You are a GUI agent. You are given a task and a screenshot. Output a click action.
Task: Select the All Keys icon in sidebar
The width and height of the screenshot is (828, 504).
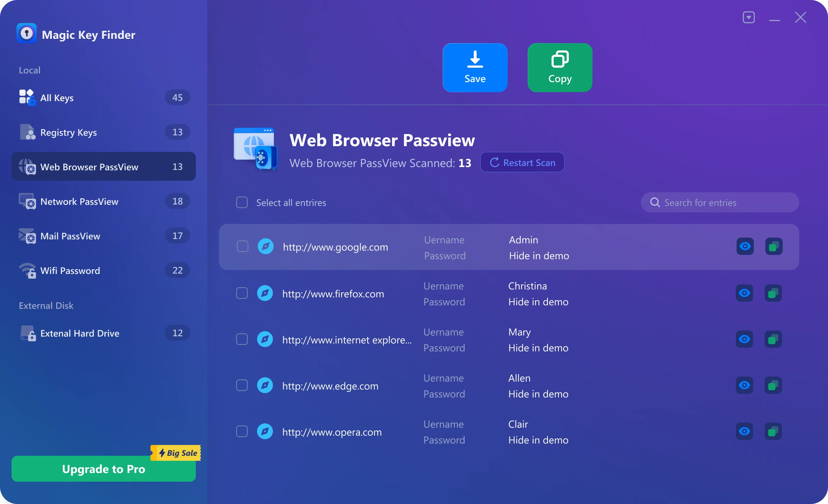tap(27, 97)
